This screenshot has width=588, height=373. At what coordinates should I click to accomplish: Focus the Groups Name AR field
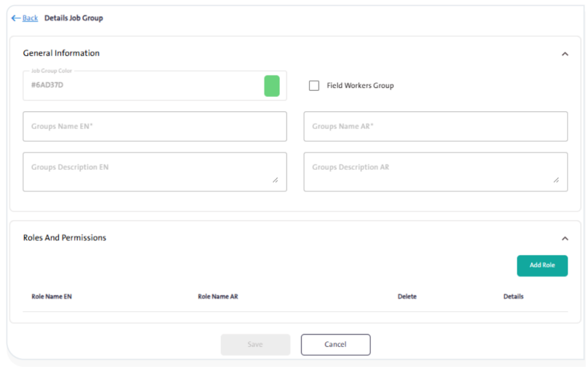click(x=435, y=126)
